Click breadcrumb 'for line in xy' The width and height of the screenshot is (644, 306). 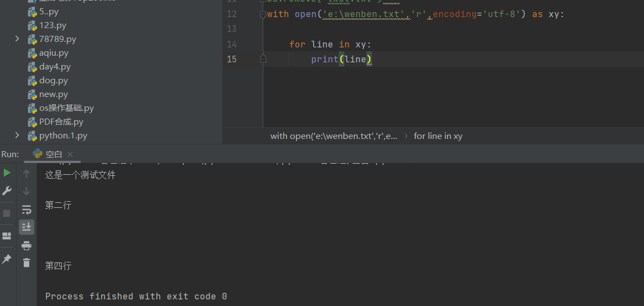click(438, 136)
